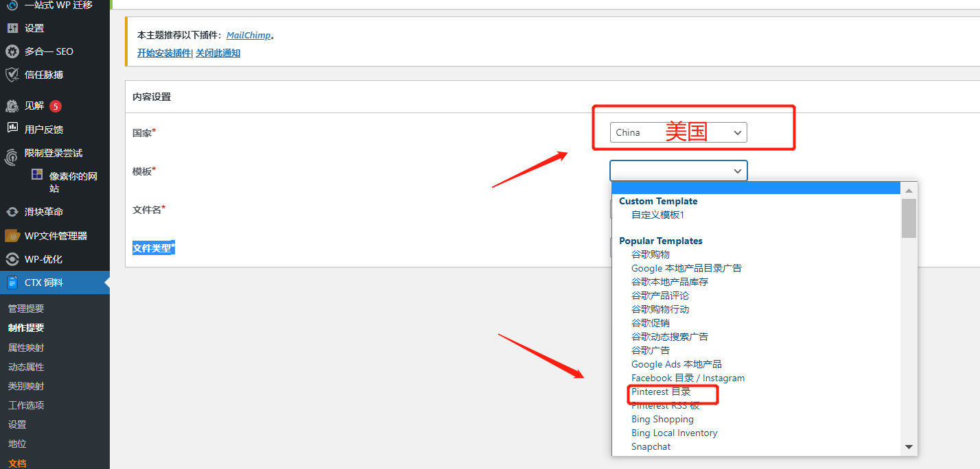This screenshot has width=980, height=469.
Task: Select Pinterest 目录 from template list
Action: (660, 392)
